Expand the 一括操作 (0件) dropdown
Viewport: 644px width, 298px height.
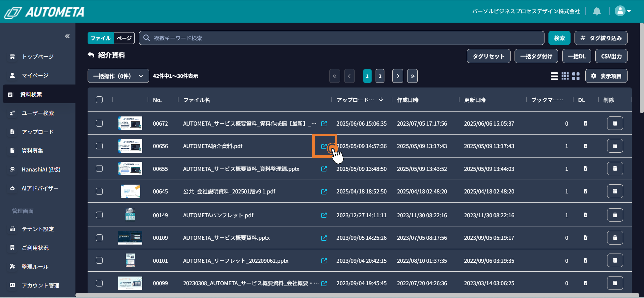pyautogui.click(x=118, y=76)
